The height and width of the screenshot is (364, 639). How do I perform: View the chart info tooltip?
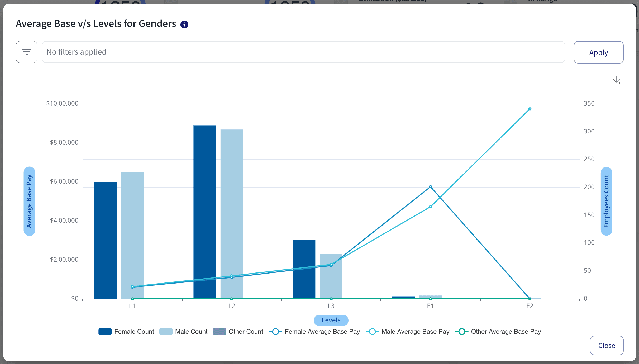184,24
